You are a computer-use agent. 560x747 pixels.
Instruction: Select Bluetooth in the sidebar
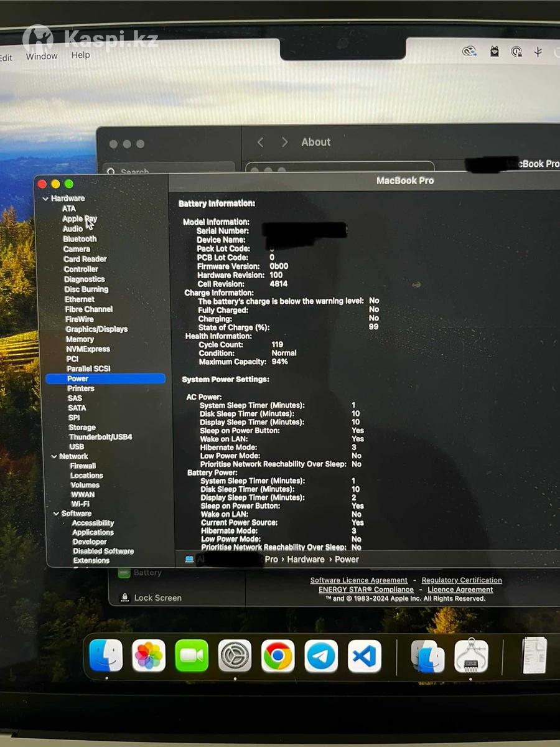(x=80, y=239)
